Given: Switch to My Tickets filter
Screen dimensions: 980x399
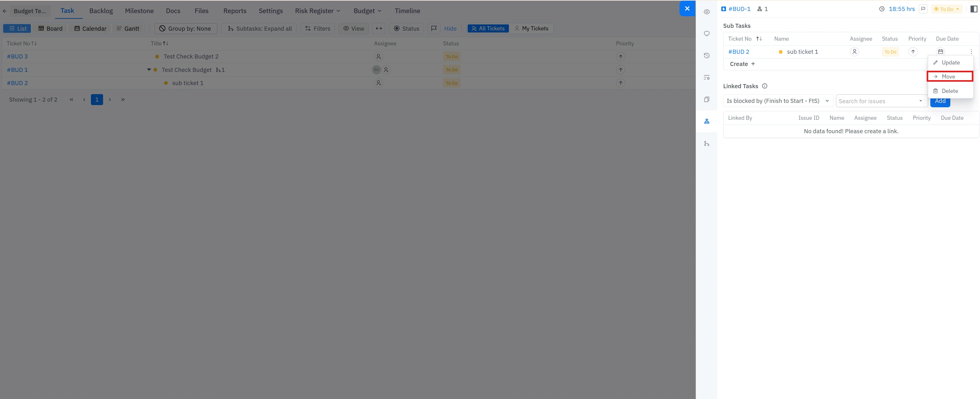Looking at the screenshot, I should point(531,28).
